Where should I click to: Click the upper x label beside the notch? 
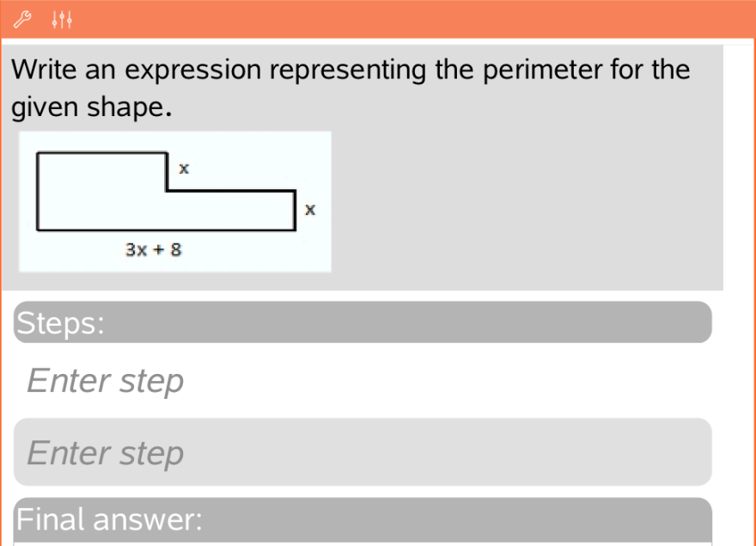183,169
